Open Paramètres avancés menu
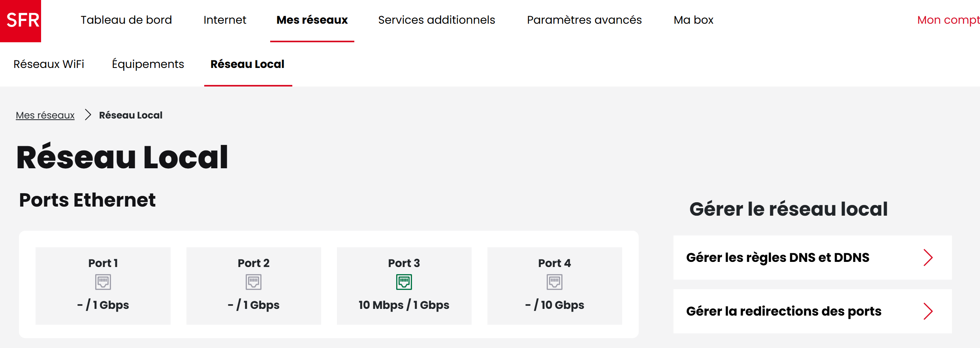Viewport: 980px width, 348px height. (584, 20)
